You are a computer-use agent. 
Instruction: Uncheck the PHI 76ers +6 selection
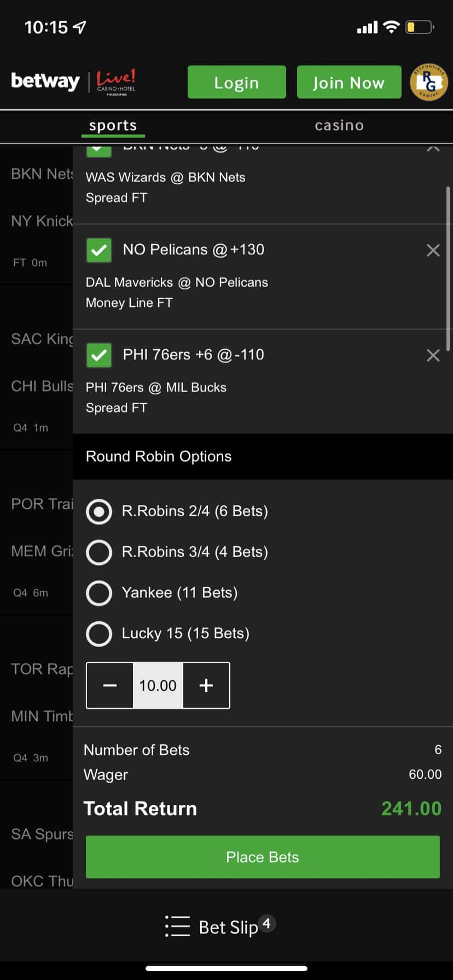[x=98, y=355]
